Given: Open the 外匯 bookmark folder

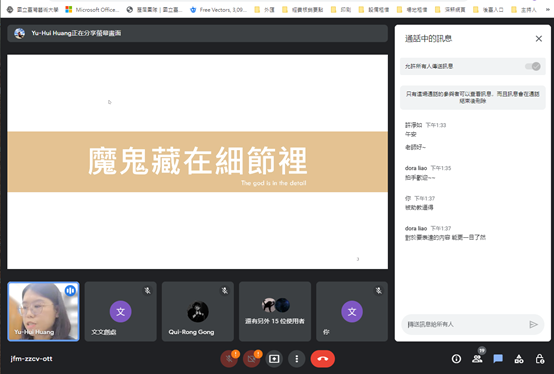Looking at the screenshot, I should [x=264, y=10].
